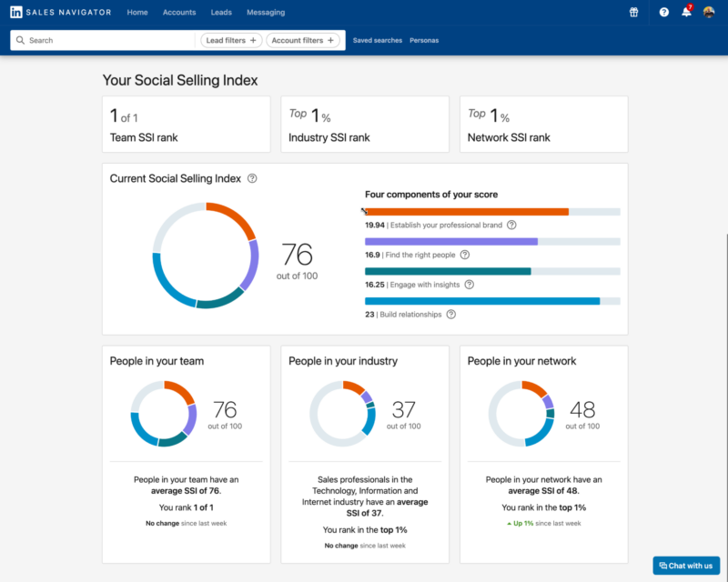Image resolution: width=728 pixels, height=582 pixels.
Task: Click the 'Up 1% since last week' text
Action: pos(543,524)
